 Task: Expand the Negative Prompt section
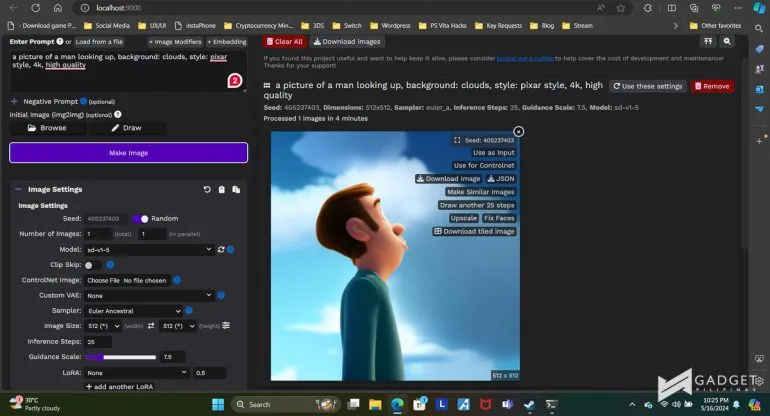pyautogui.click(x=14, y=101)
